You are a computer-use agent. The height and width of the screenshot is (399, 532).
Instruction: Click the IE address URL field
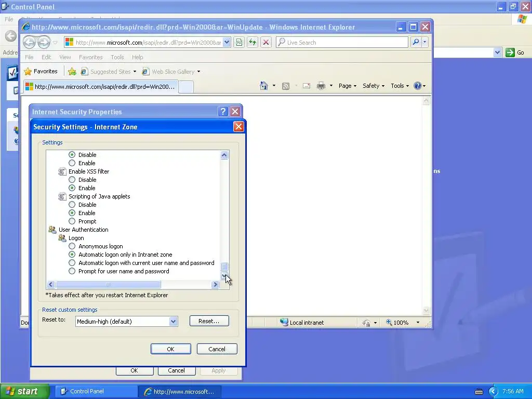[x=148, y=43]
